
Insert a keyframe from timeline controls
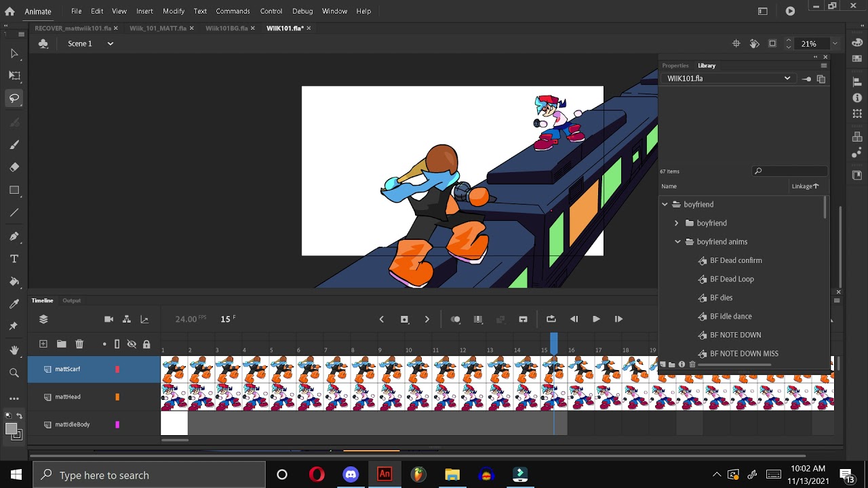point(404,319)
